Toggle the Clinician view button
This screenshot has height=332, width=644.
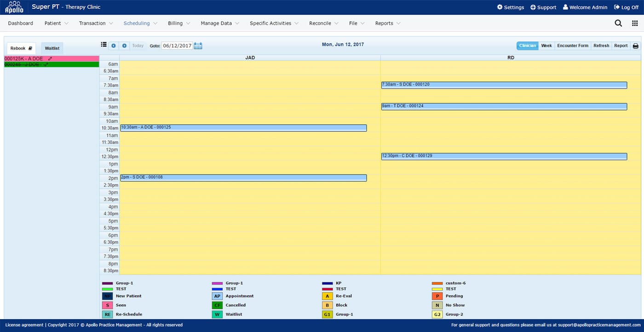point(527,46)
